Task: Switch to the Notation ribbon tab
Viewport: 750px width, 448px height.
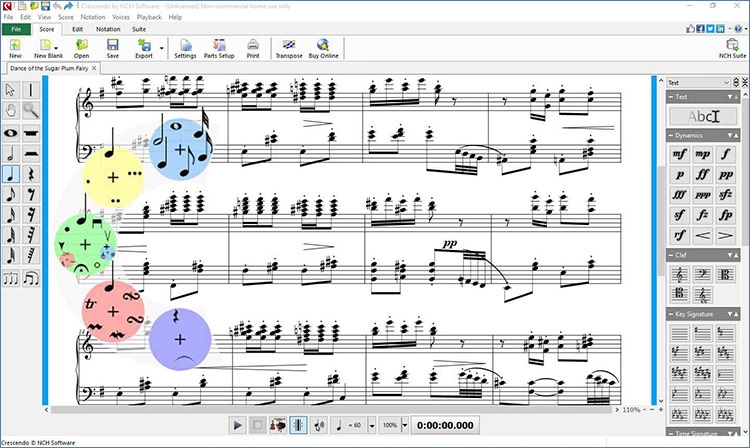Action: (108, 29)
